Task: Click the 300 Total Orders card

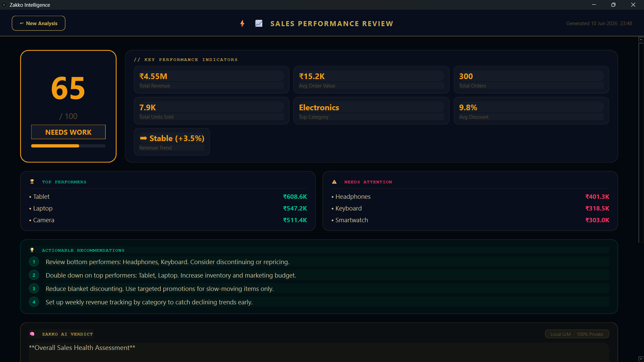Action: coord(531,80)
